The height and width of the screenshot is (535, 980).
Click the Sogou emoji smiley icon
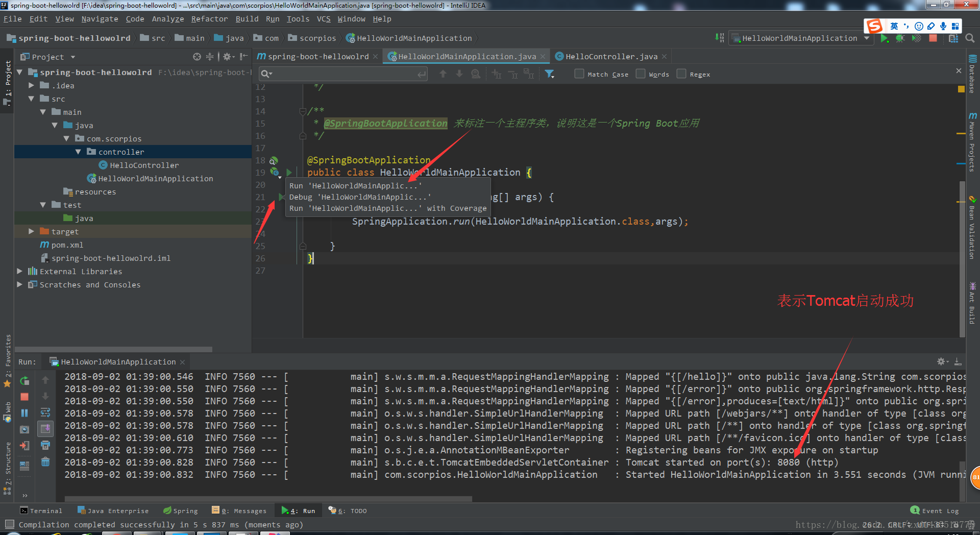[x=919, y=26]
